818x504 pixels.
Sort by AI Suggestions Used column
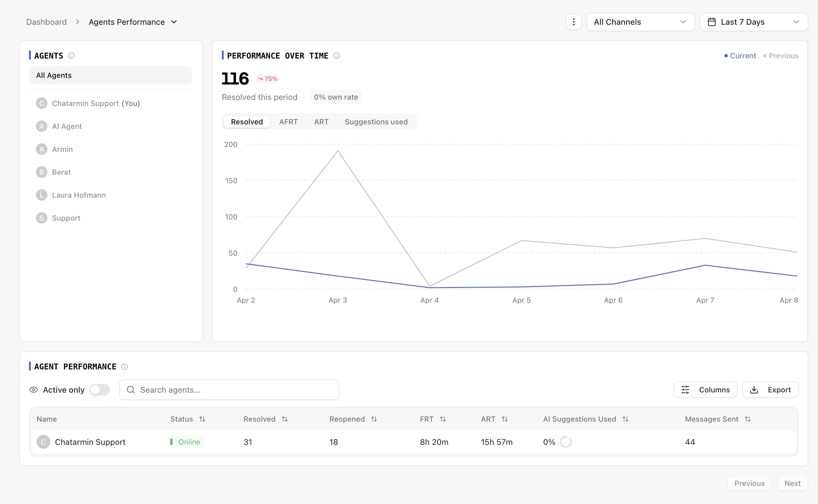tap(625, 419)
